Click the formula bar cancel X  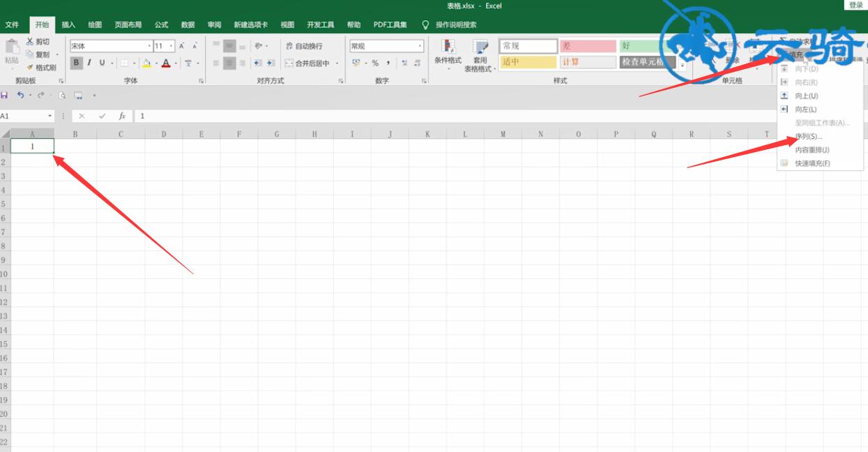pos(82,116)
